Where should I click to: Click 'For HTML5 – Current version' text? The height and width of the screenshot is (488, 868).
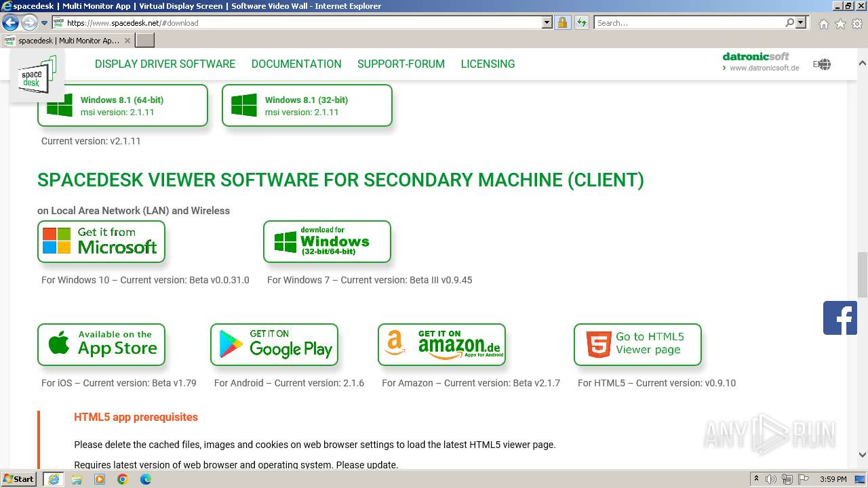(656, 383)
